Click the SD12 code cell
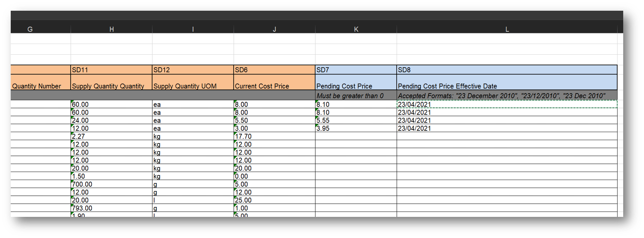 click(193, 70)
